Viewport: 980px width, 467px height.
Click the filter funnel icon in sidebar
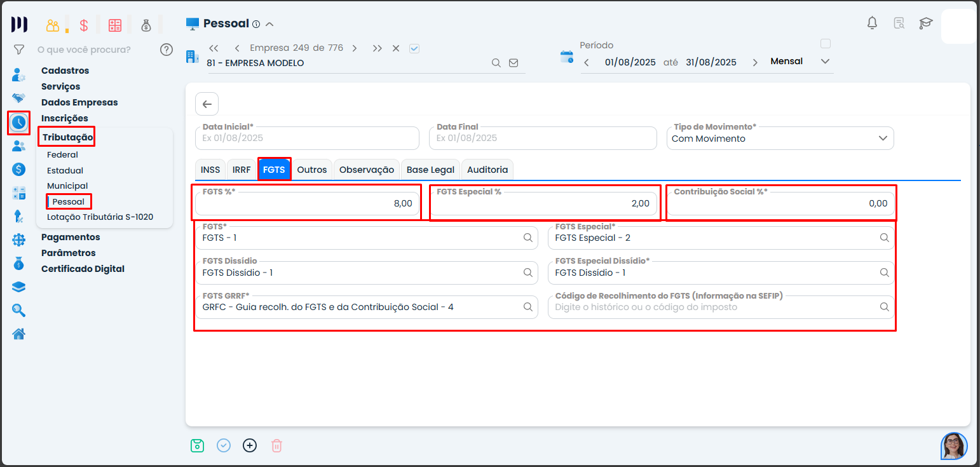[x=19, y=50]
